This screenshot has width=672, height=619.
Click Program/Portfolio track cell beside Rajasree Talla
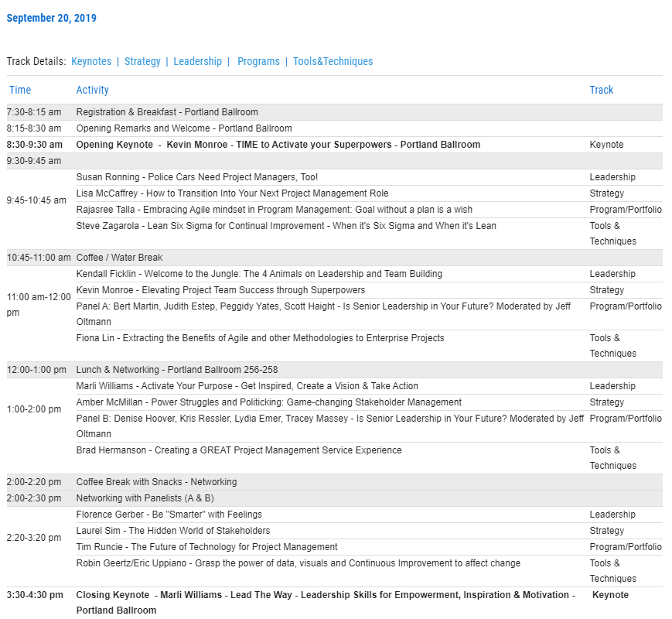tap(626, 210)
